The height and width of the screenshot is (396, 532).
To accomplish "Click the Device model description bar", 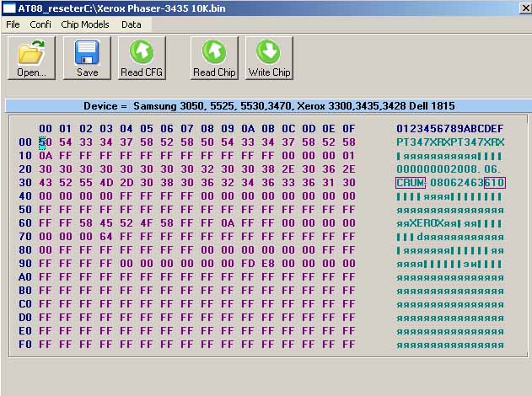I will tap(268, 106).
